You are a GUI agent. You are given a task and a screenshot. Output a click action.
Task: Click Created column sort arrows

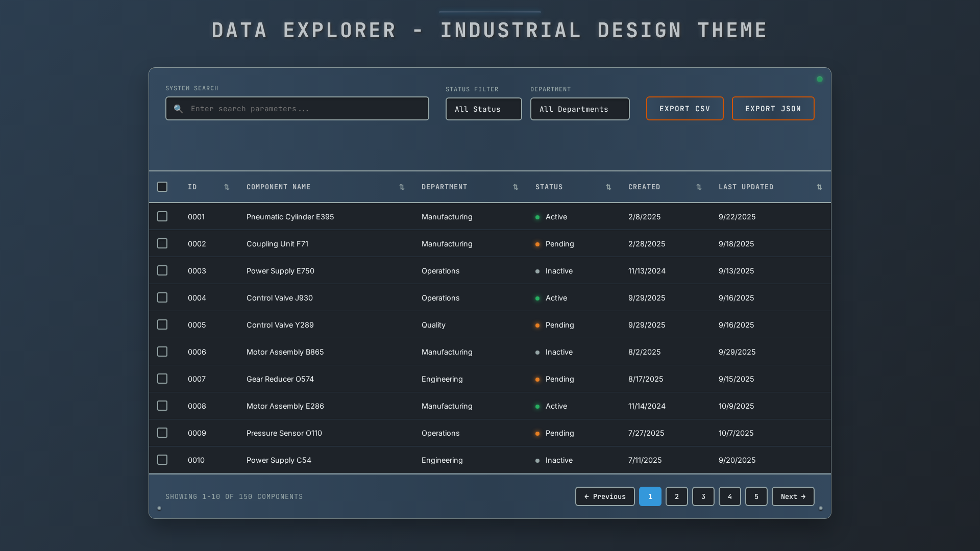pyautogui.click(x=699, y=187)
